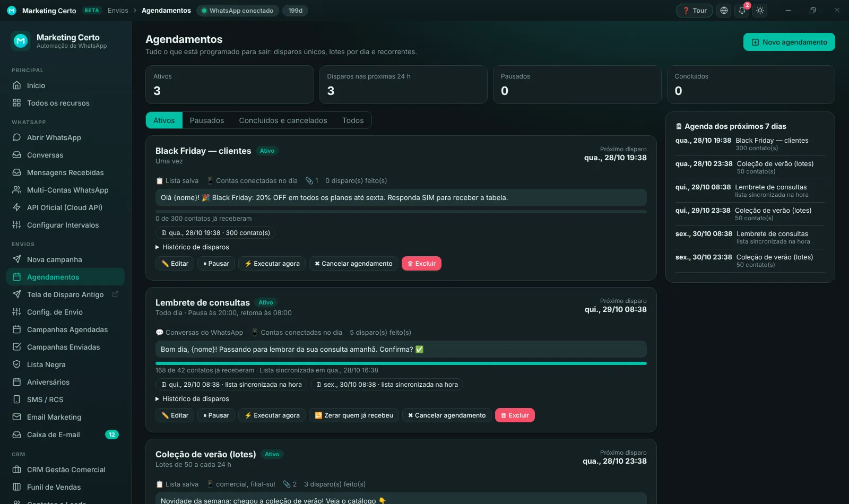Screen dimensions: 849x504
Task: Click the Black Friday message preview text
Action: coord(401,197)
